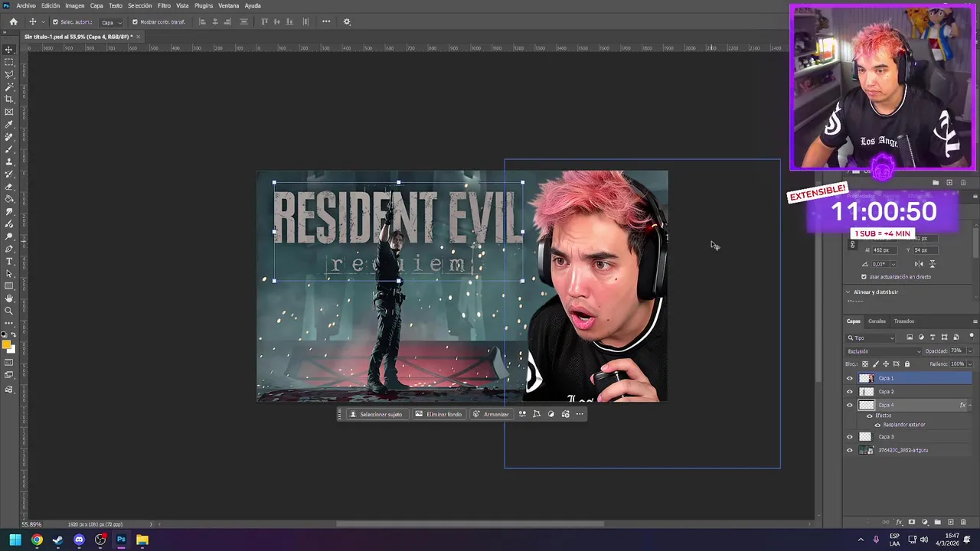Create new group folder icon in Layers panel

coord(937,522)
